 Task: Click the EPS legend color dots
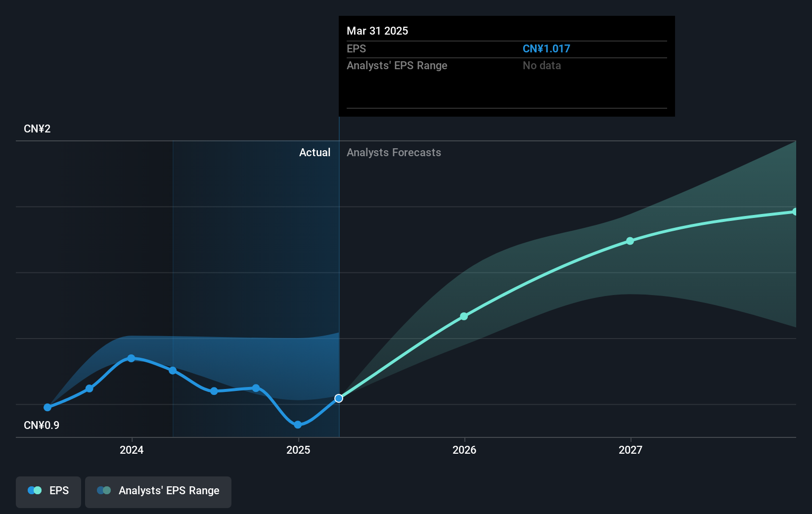(35, 490)
